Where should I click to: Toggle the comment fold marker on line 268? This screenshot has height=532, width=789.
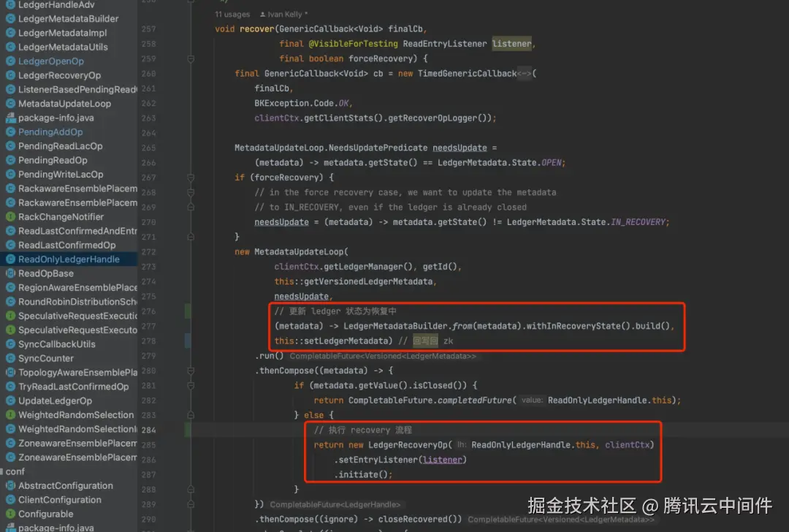coord(191,192)
